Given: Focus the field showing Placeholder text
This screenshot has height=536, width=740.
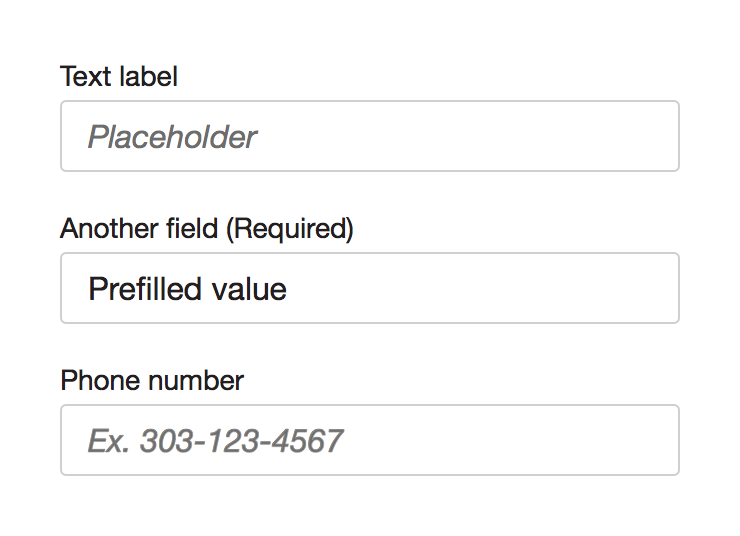Looking at the screenshot, I should (x=370, y=136).
